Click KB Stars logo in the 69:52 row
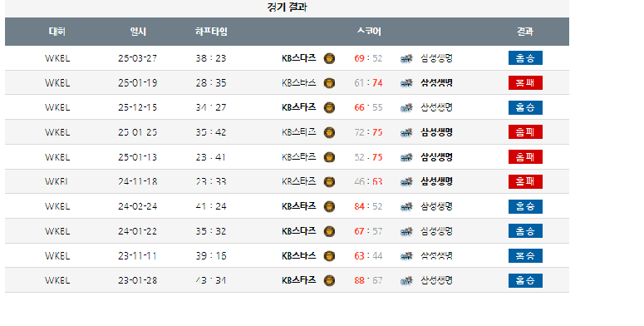Viewport: 644px width, 326px height. pyautogui.click(x=329, y=58)
